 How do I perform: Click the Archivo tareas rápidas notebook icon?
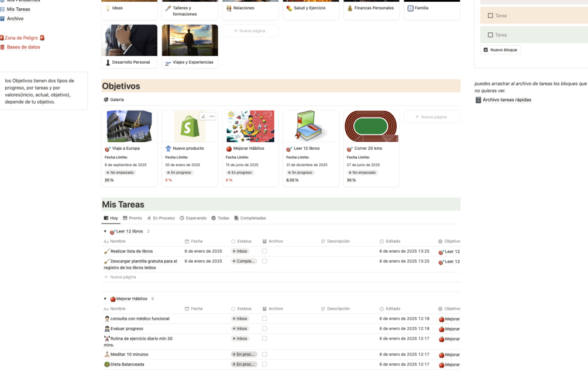pyautogui.click(x=478, y=100)
